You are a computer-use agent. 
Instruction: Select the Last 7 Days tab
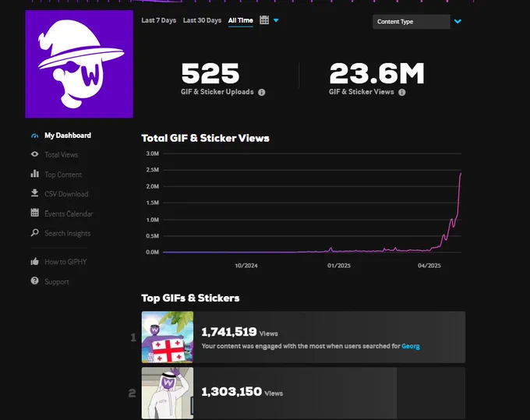click(x=158, y=20)
